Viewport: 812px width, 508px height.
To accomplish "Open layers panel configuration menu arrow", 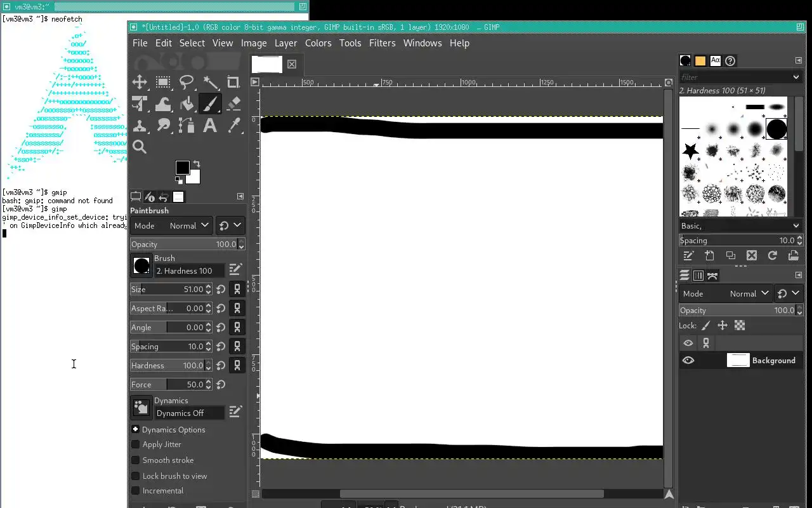I will click(798, 275).
